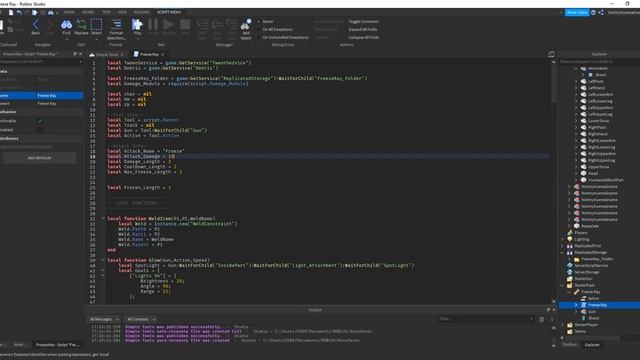
Task: Click the Lighting bulb icon in Explorer
Action: pyautogui.click(x=570, y=239)
